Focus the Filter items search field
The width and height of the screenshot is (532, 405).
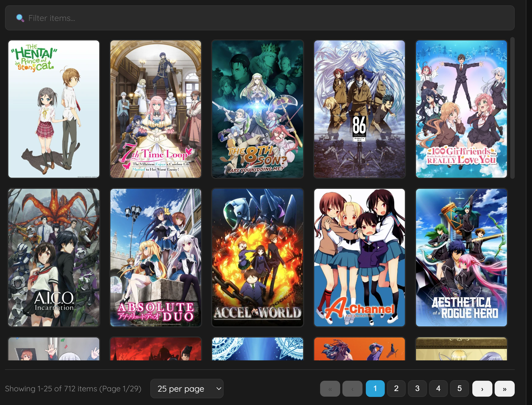pos(260,18)
